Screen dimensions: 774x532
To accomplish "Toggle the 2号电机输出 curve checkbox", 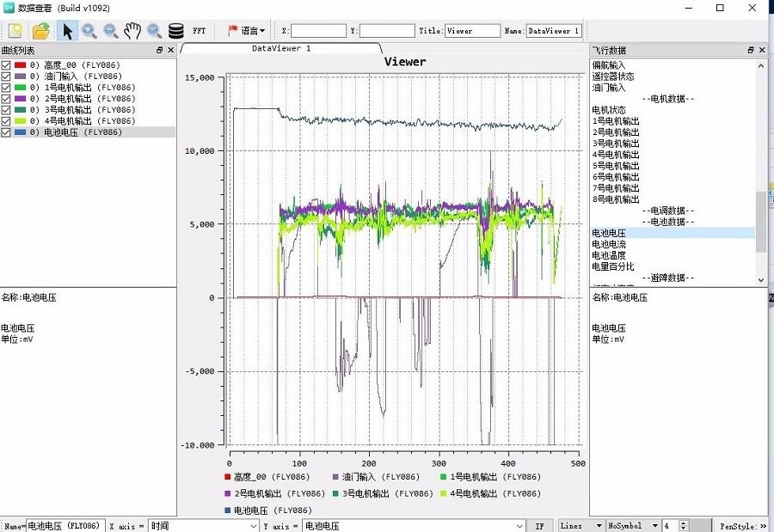I will click(x=6, y=99).
